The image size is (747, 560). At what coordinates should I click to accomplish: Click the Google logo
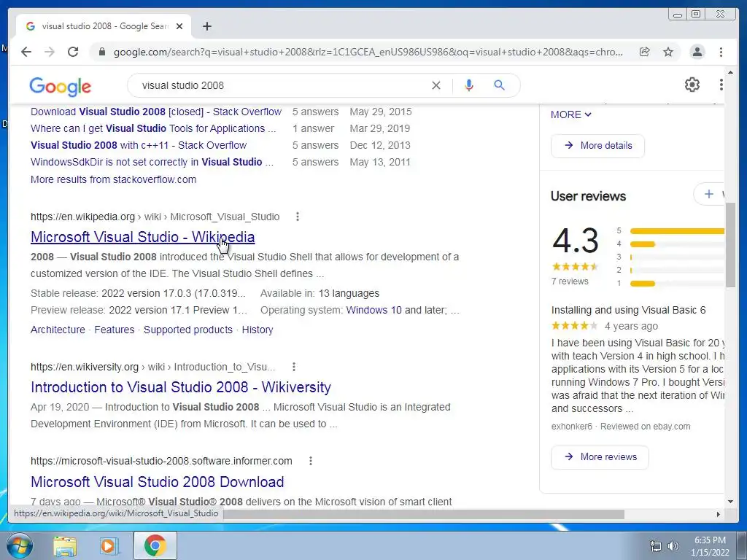point(60,86)
